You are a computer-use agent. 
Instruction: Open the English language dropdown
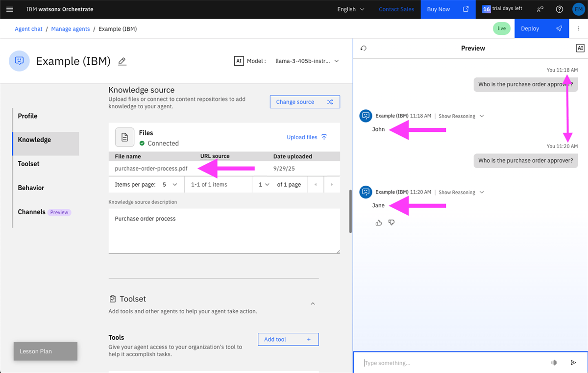pos(351,9)
